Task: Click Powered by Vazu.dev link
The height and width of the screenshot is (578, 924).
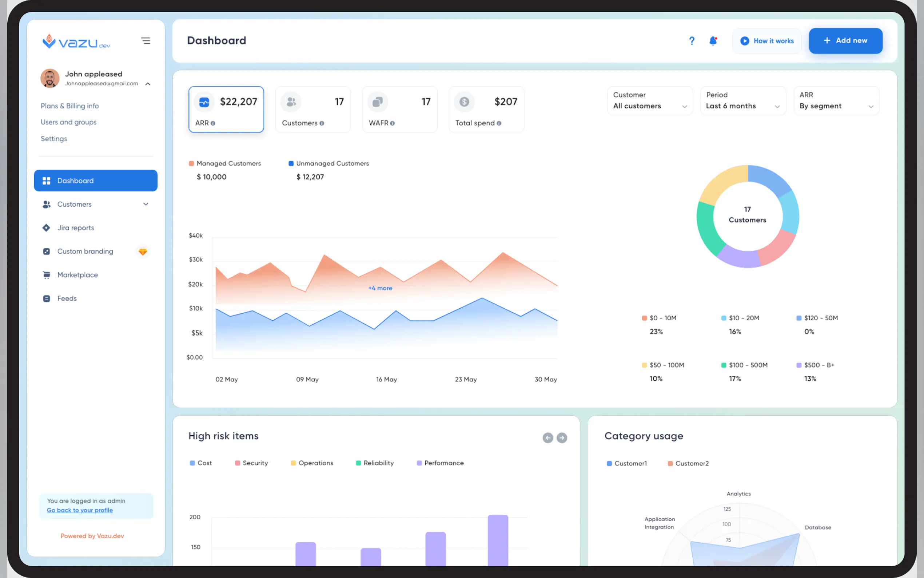Action: 92,536
